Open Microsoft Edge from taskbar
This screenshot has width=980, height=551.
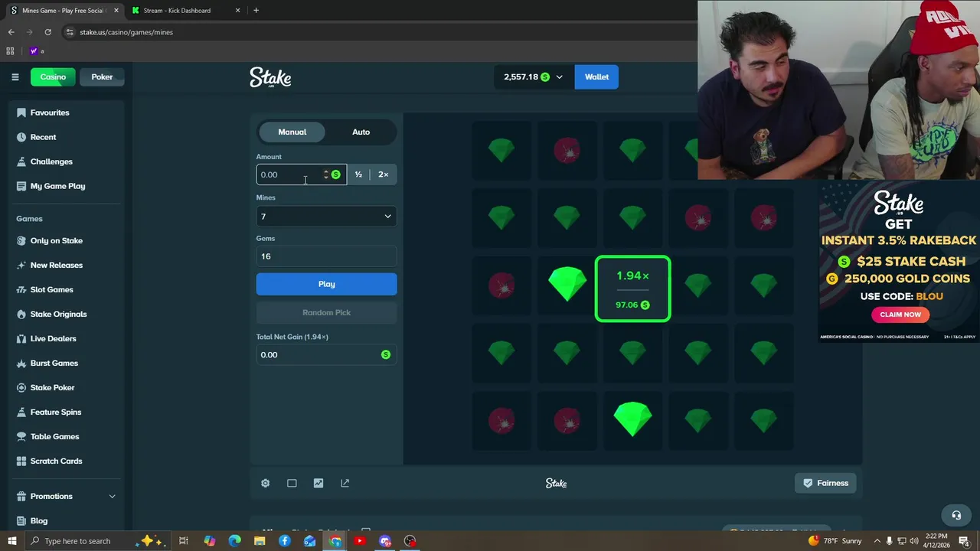click(234, 541)
